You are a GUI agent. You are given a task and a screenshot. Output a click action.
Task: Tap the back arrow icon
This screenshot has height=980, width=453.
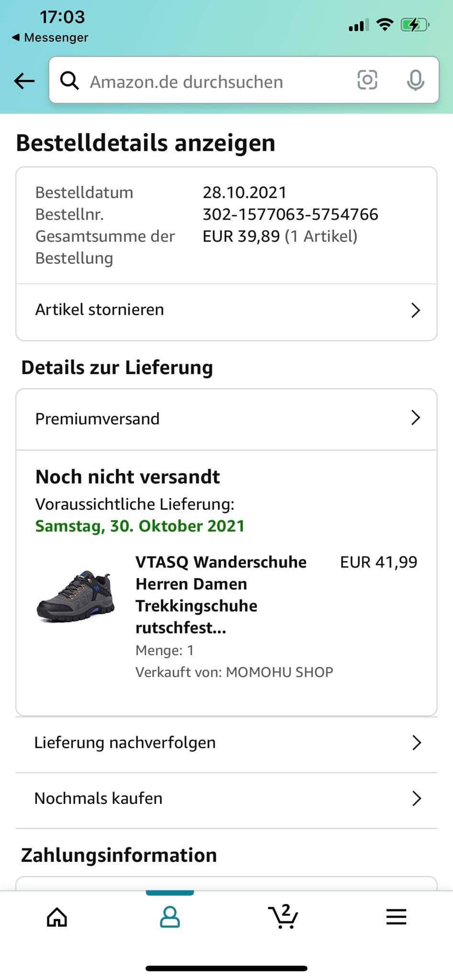click(x=24, y=81)
